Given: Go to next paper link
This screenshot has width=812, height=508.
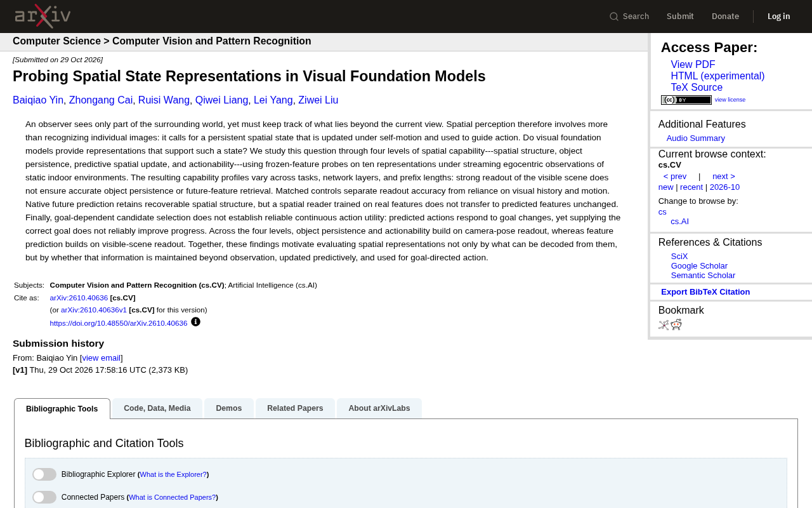Looking at the screenshot, I should (724, 177).
